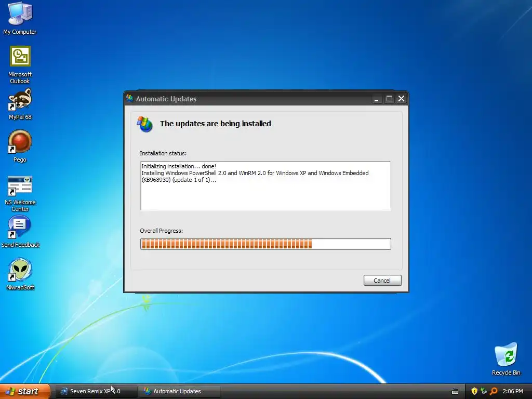The height and width of the screenshot is (399, 532).
Task: Click the 'Installing Windows PowerShell 2.0' status line
Action: pyautogui.click(x=255, y=177)
